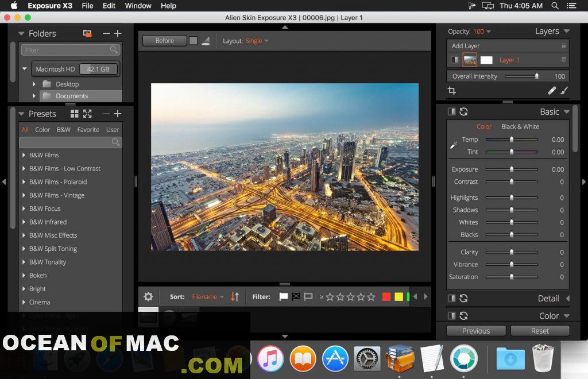Open the Help menu
This screenshot has width=588, height=379.
point(168,6)
